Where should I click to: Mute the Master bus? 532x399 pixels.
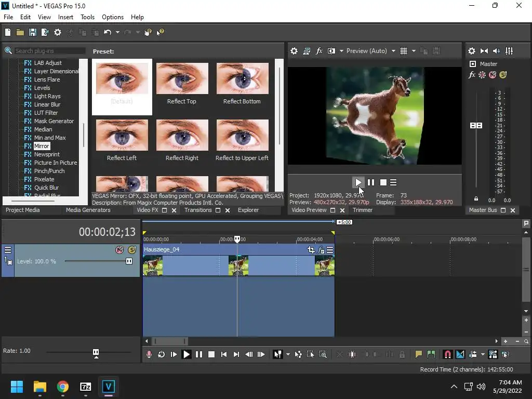[x=493, y=75]
